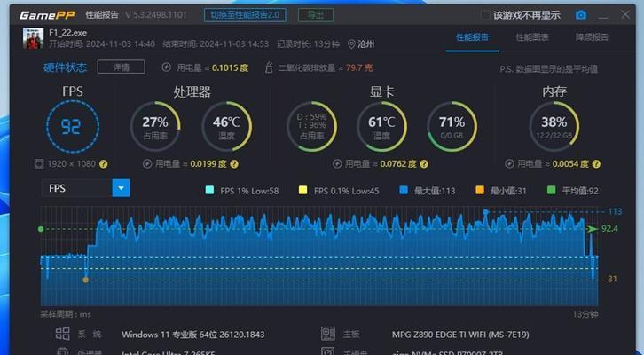Click the resolution monitor icon
The height and width of the screenshot is (355, 644).
click(39, 164)
